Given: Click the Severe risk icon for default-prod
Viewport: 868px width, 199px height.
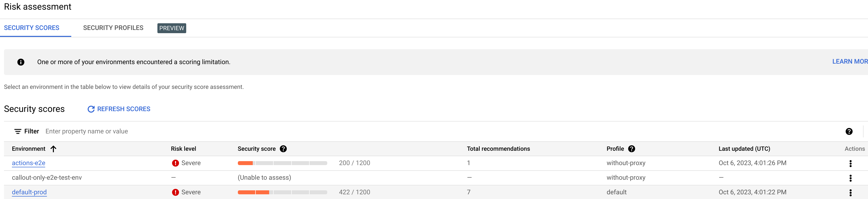Looking at the screenshot, I should [x=175, y=192].
